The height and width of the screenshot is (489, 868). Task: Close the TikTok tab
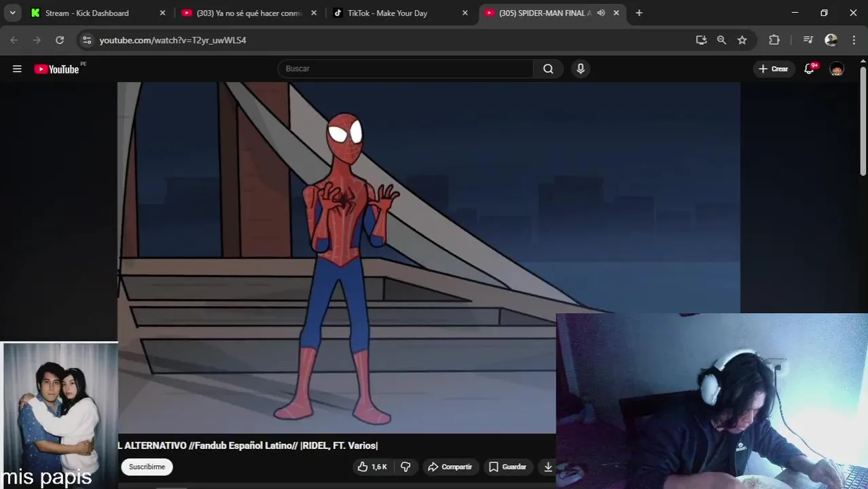[x=465, y=13]
